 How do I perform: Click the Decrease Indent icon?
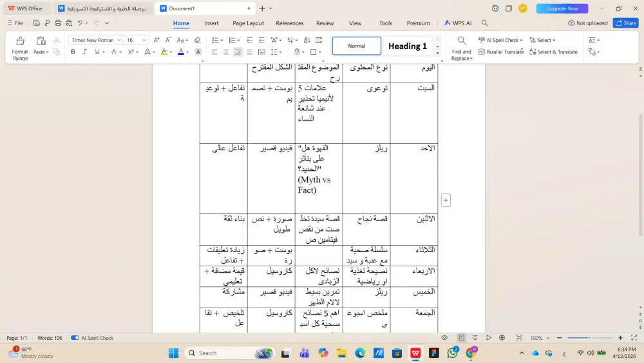249,40
